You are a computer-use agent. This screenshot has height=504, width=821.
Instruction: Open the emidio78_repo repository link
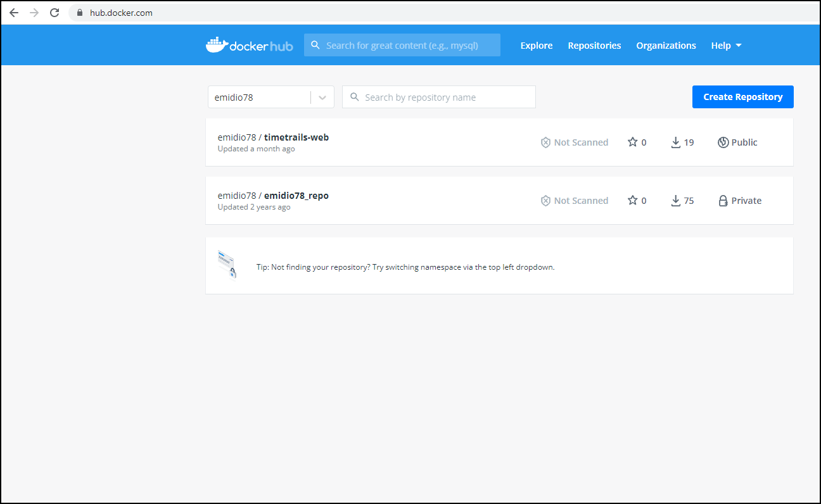[296, 196]
